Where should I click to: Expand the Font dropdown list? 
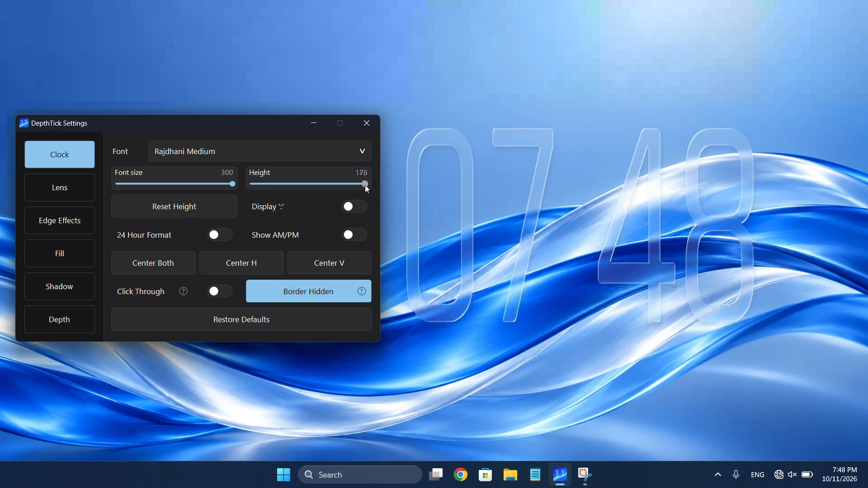(x=260, y=151)
